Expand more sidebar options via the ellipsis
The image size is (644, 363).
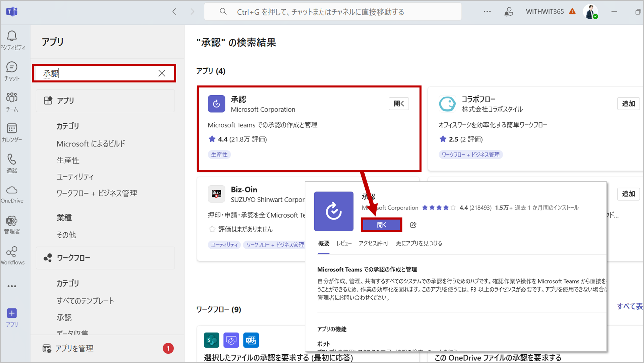click(12, 286)
